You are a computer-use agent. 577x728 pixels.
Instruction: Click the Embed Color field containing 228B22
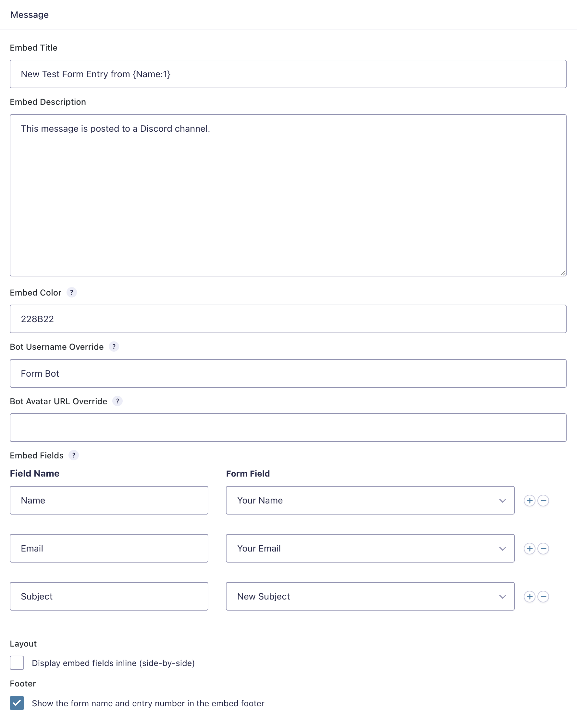click(x=288, y=319)
